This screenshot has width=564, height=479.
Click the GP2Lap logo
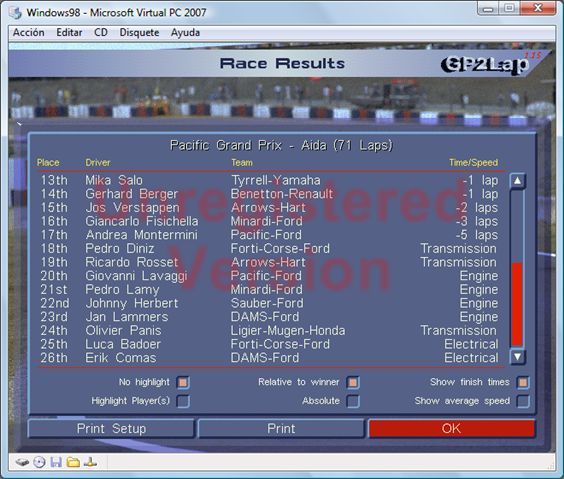490,64
